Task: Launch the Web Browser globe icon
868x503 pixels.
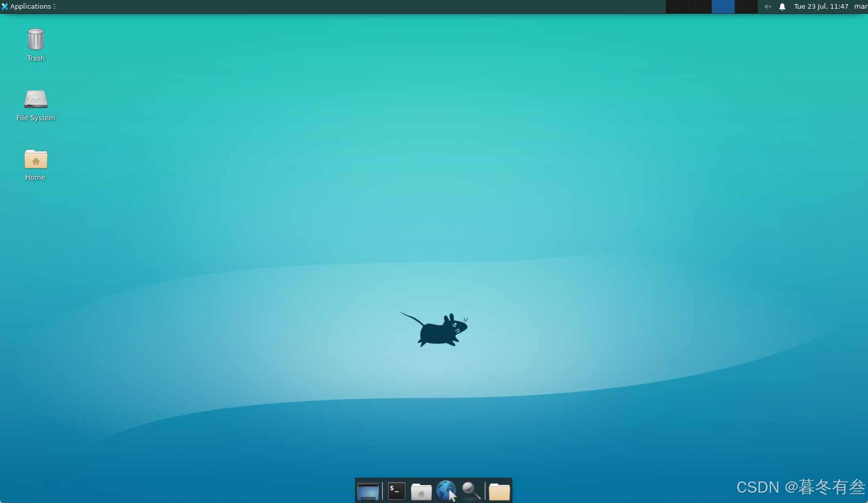Action: tap(446, 491)
